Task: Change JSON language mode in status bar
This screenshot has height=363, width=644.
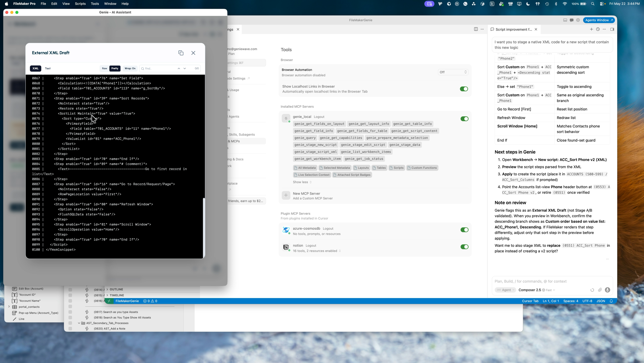Action: (x=600, y=301)
